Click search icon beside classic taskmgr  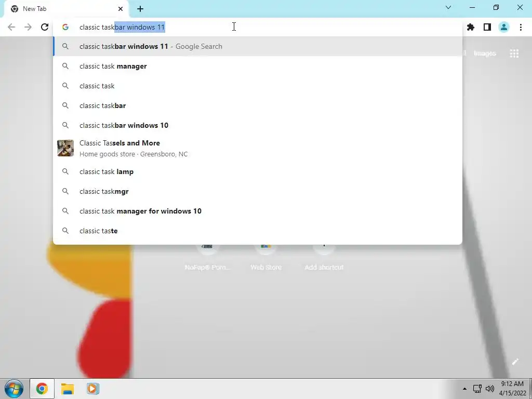(65, 191)
